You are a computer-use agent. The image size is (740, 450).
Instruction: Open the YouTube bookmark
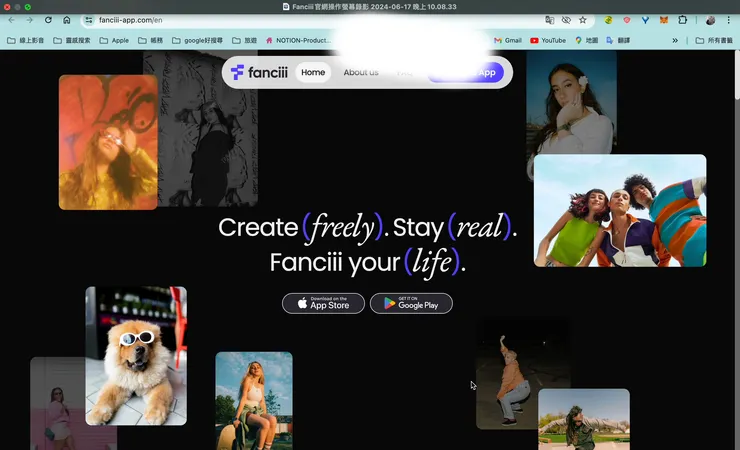[548, 41]
